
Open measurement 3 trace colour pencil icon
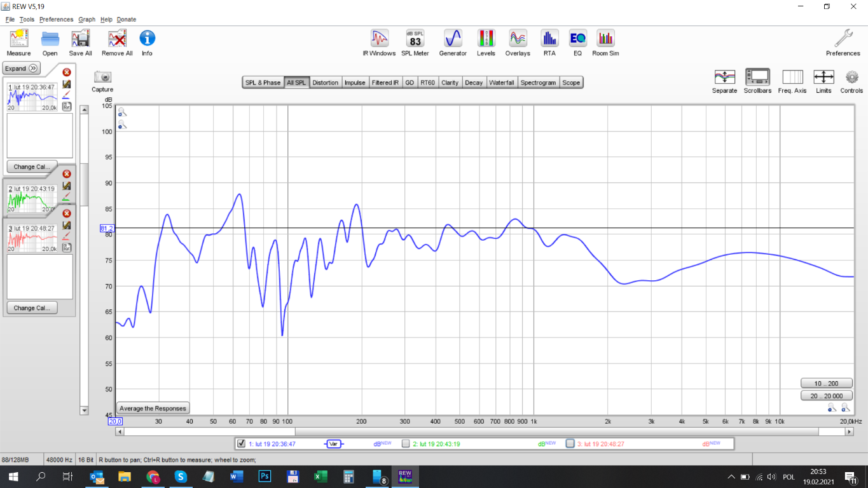pyautogui.click(x=67, y=236)
